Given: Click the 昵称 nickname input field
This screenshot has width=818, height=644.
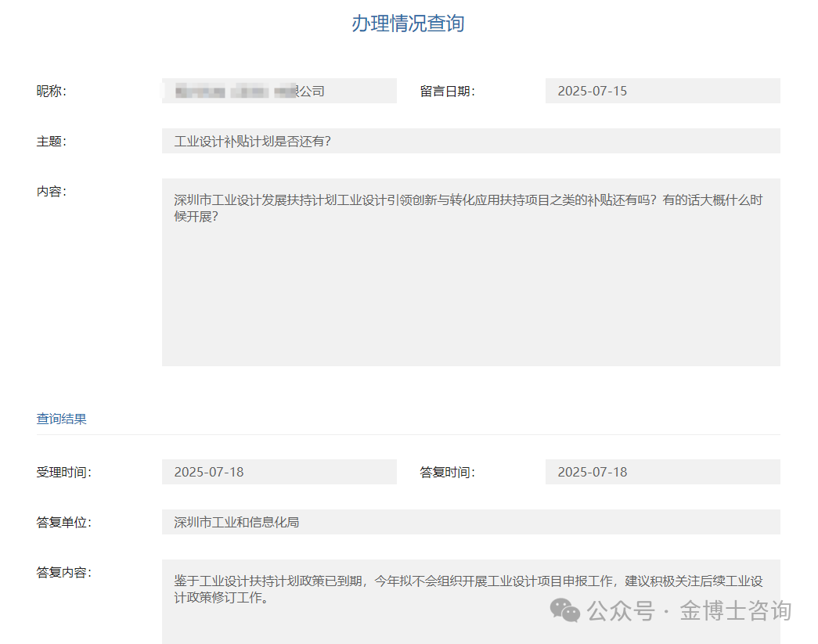Looking at the screenshot, I should coord(279,91).
